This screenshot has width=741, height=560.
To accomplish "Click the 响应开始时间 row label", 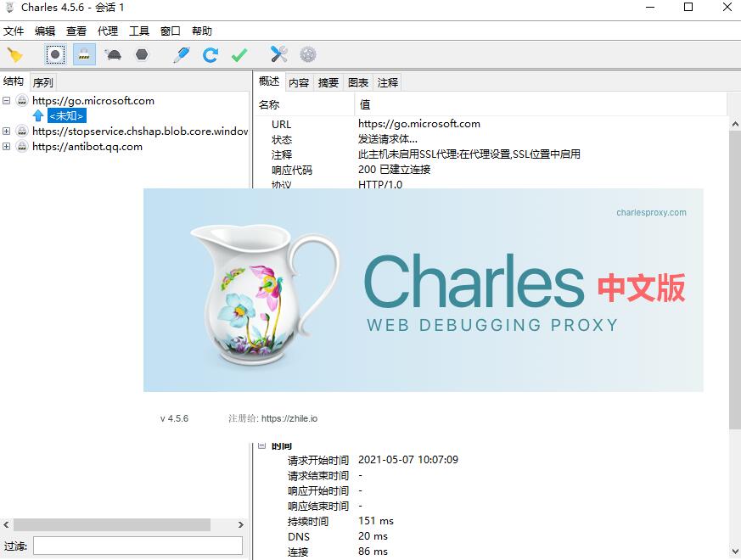I will click(x=318, y=491).
